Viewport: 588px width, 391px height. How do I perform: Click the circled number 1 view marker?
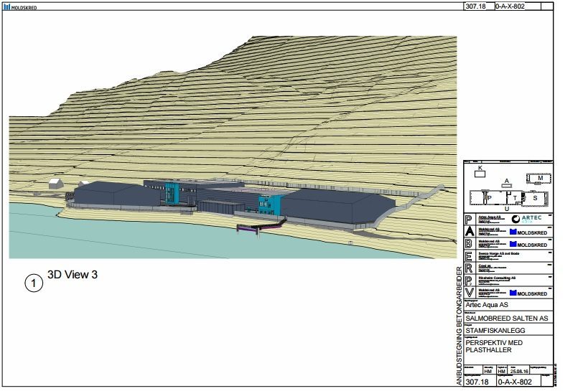pyautogui.click(x=33, y=283)
